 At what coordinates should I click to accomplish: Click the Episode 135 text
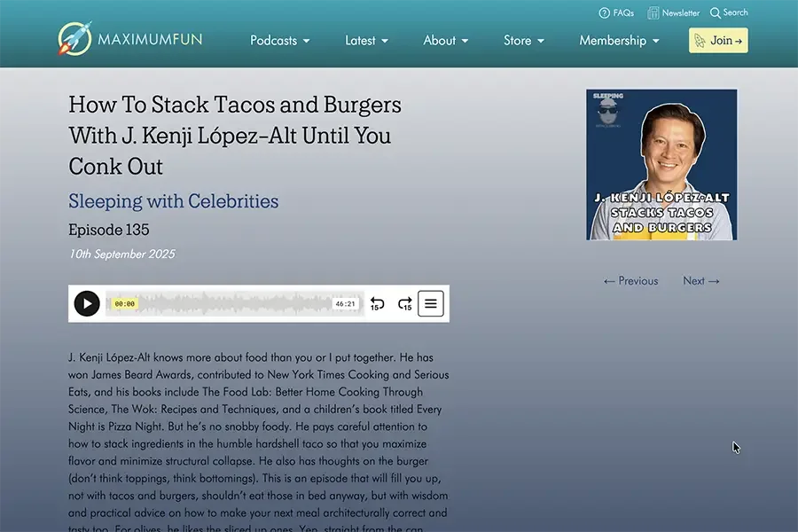point(109,230)
